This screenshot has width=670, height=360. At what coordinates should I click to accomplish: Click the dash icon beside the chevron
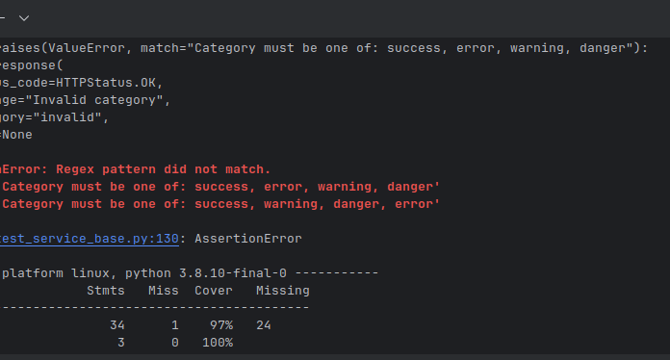coord(2,18)
